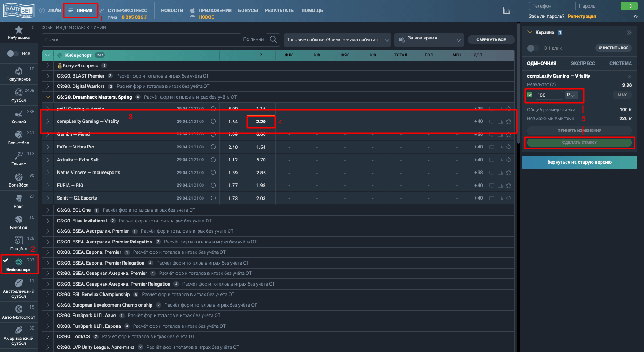Toggle the Все sports switch
Image resolution: width=644 pixels, height=352 pixels.
tap(13, 53)
